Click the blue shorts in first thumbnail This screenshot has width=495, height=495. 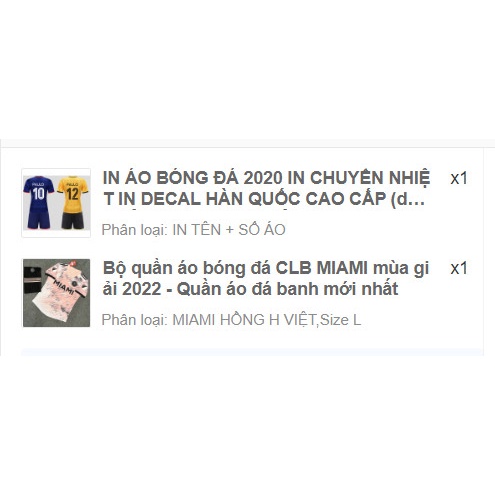pos(39,219)
